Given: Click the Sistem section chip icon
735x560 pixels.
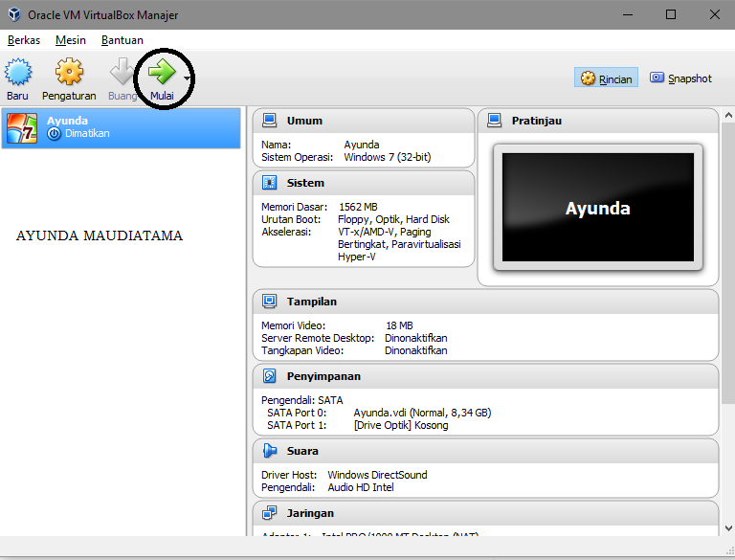Looking at the screenshot, I should tap(270, 183).
